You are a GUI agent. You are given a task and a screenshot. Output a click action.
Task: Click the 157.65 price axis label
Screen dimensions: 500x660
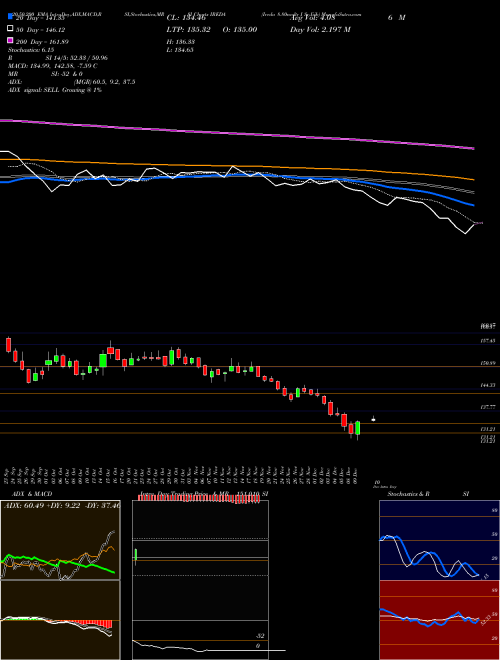click(489, 341)
